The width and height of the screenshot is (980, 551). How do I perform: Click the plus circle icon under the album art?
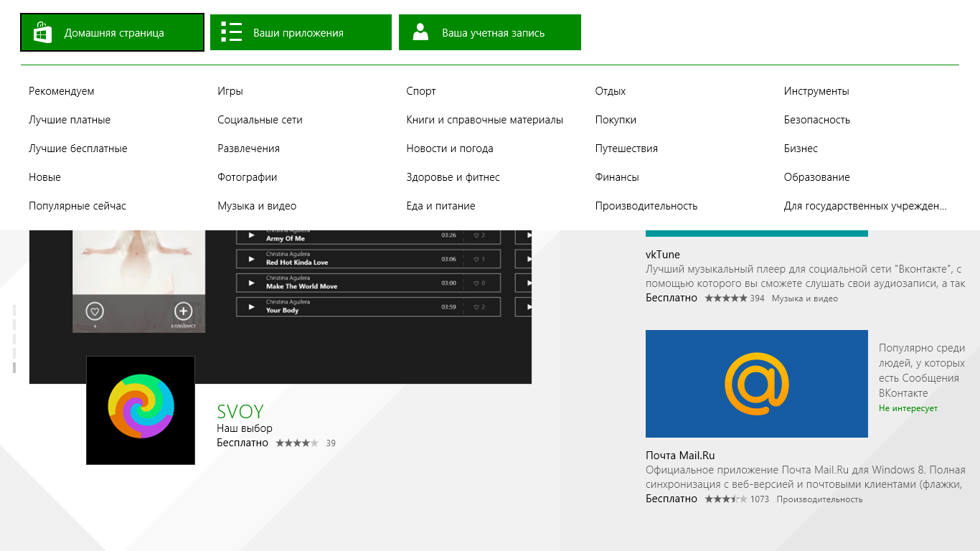[184, 311]
